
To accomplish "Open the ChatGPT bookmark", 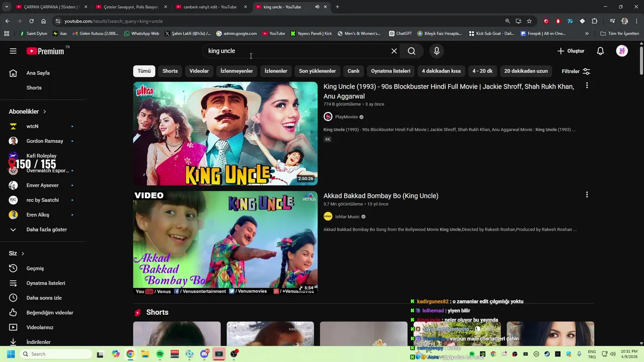I will [400, 34].
